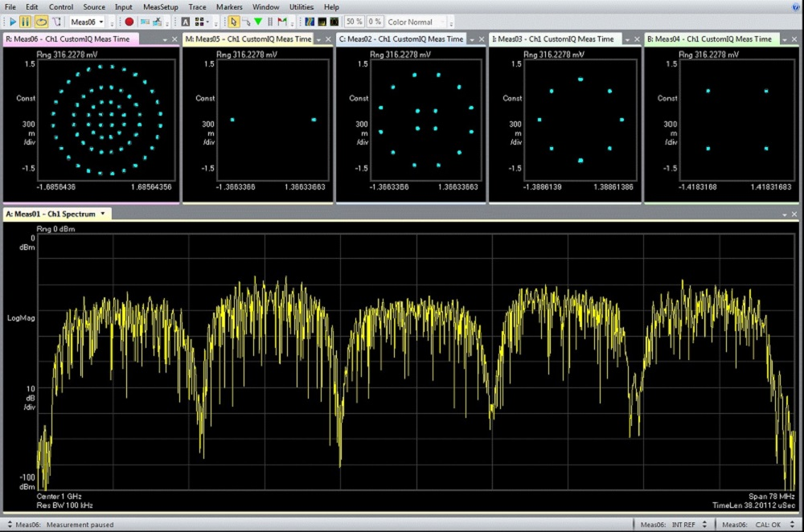Viewport: 804px width, 532px height.
Task: Click the Auto-range 'A' toolbar icon
Action: [186, 22]
